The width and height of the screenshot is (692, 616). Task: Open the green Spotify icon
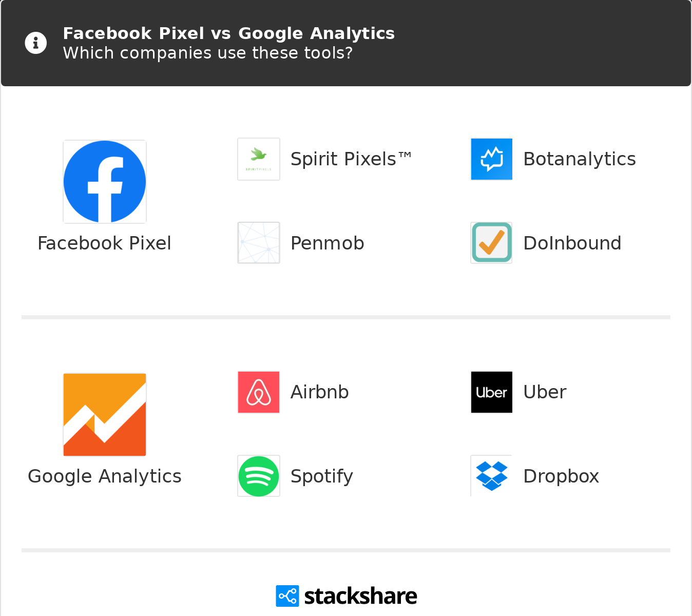pyautogui.click(x=259, y=476)
